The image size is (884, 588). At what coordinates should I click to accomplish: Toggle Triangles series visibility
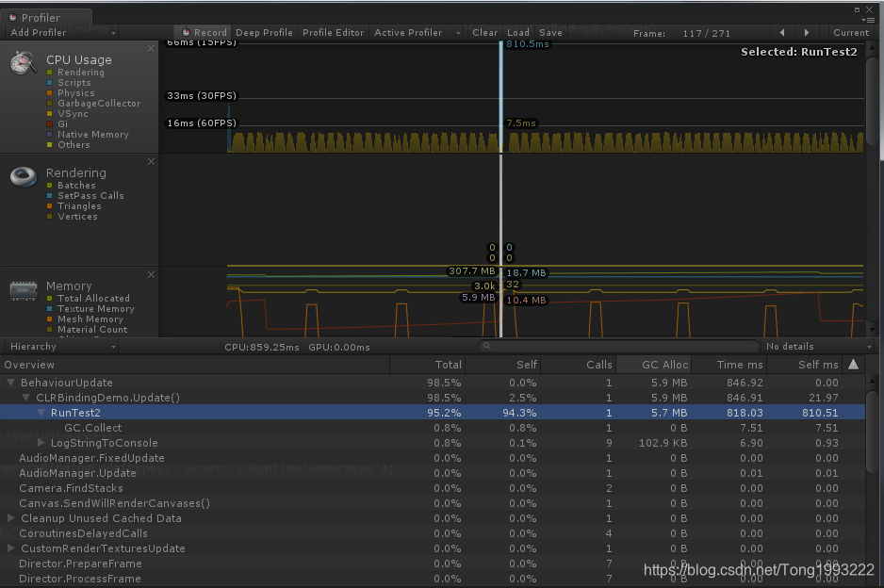point(50,206)
